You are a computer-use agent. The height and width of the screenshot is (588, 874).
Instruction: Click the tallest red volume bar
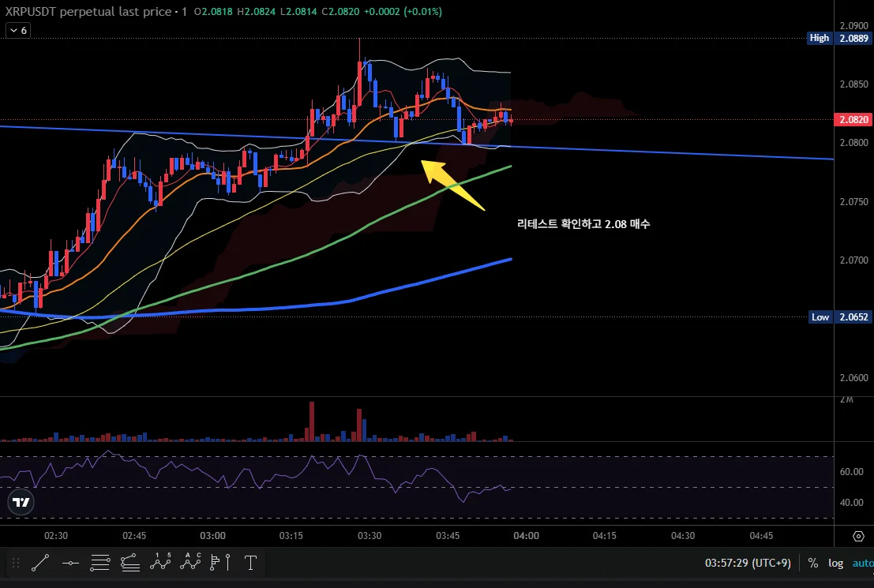[312, 421]
